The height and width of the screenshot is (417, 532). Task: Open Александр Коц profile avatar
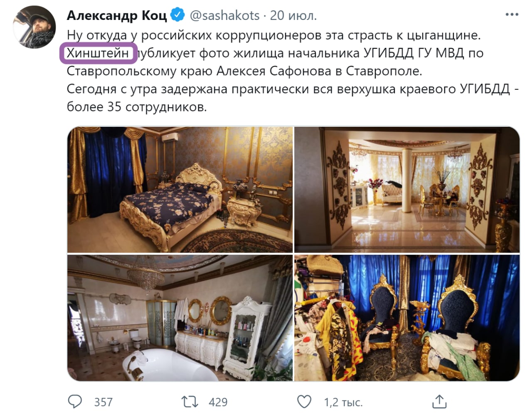coord(35,27)
